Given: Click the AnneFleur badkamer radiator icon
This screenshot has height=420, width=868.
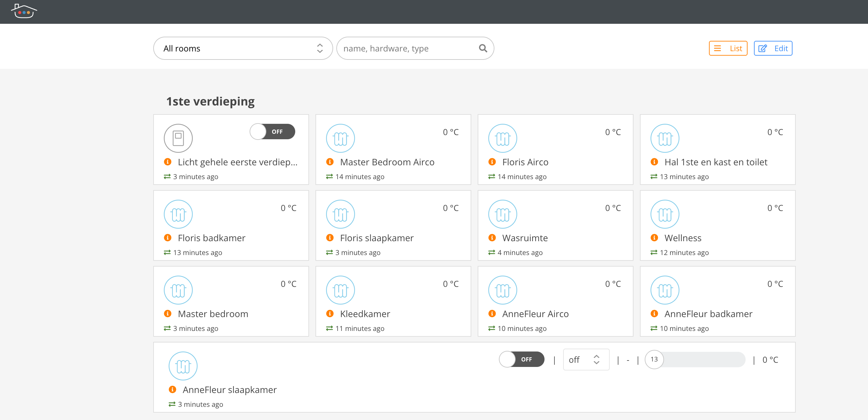Looking at the screenshot, I should 664,290.
